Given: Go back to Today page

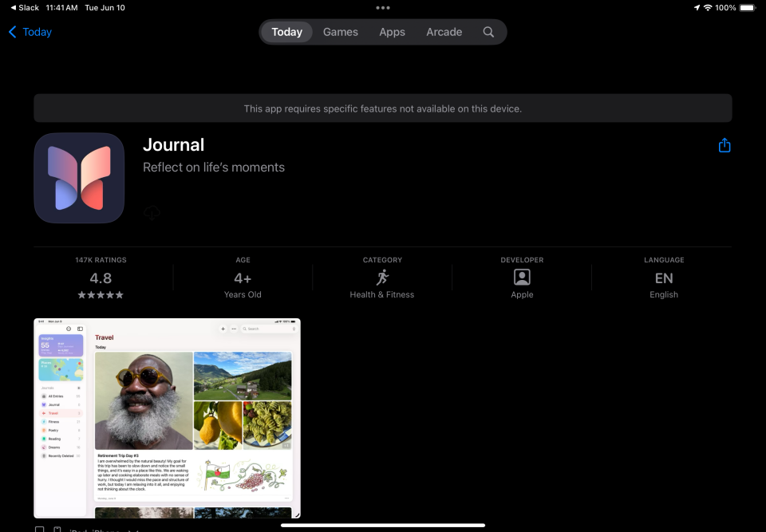Looking at the screenshot, I should pos(30,32).
